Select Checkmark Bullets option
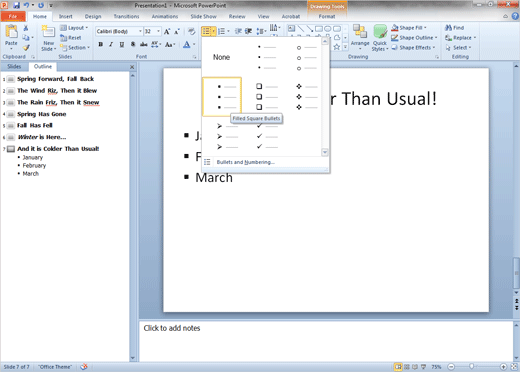The image size is (520, 372). point(267,136)
